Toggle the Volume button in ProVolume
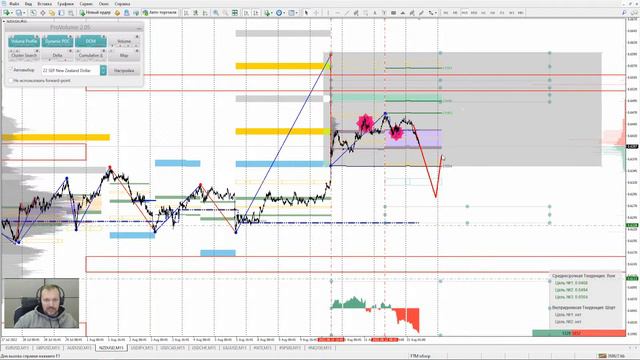The image size is (640, 360). click(x=124, y=41)
